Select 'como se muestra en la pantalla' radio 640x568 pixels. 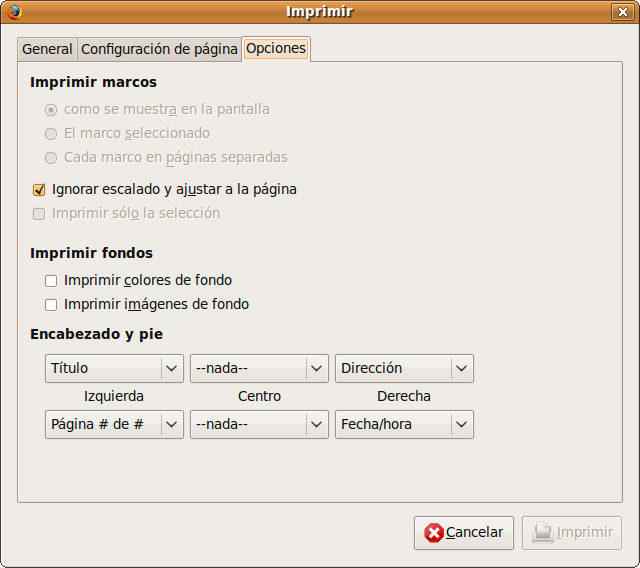click(x=51, y=110)
